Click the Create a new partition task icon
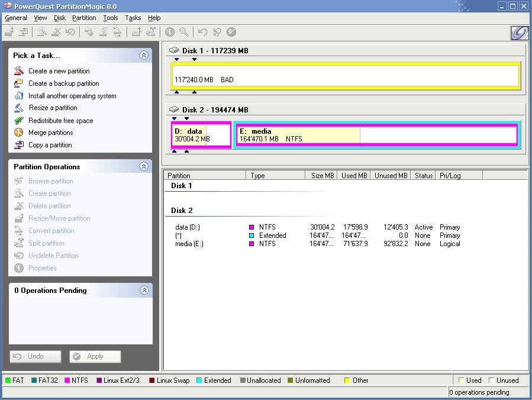Viewport: 532px width, 400px height. [x=19, y=70]
